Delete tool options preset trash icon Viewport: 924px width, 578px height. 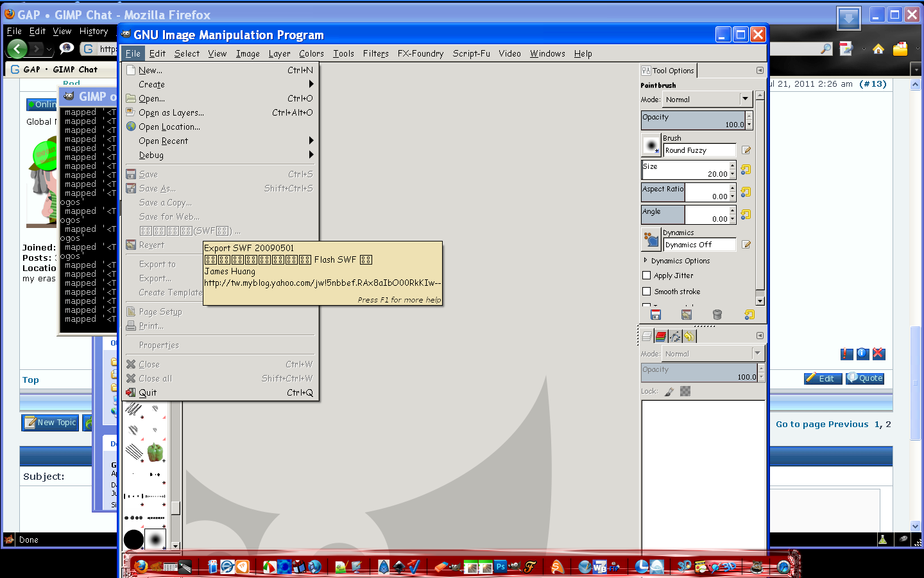point(717,315)
